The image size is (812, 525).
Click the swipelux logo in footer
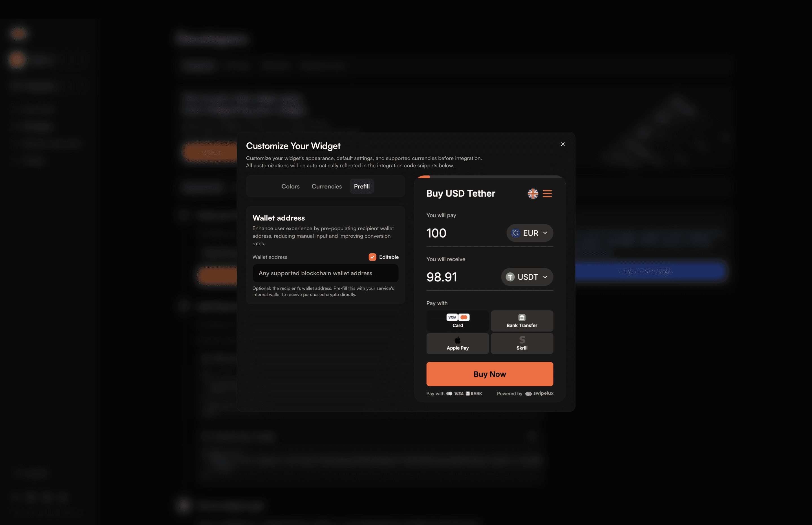pyautogui.click(x=539, y=393)
